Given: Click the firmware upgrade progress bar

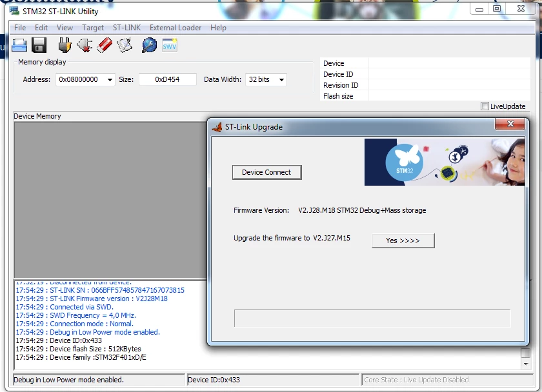Looking at the screenshot, I should [372, 318].
